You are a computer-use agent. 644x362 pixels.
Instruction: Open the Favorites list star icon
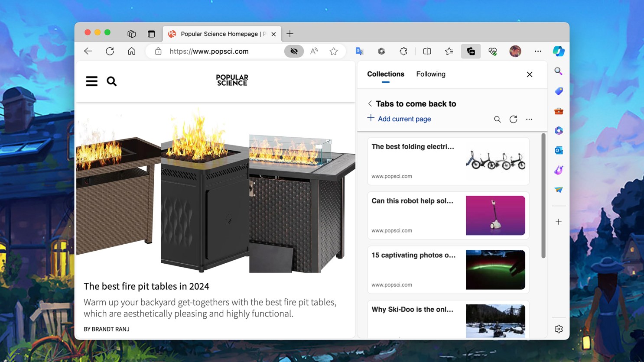pyautogui.click(x=449, y=51)
